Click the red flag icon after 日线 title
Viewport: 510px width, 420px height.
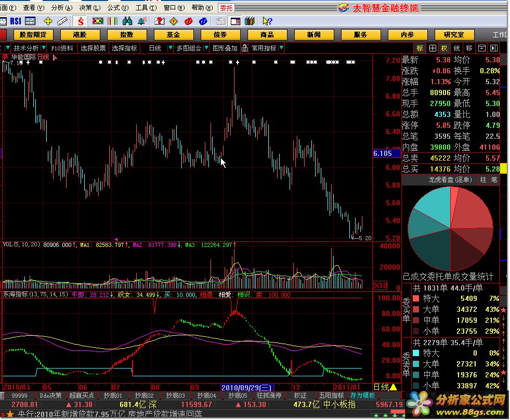tap(55, 58)
